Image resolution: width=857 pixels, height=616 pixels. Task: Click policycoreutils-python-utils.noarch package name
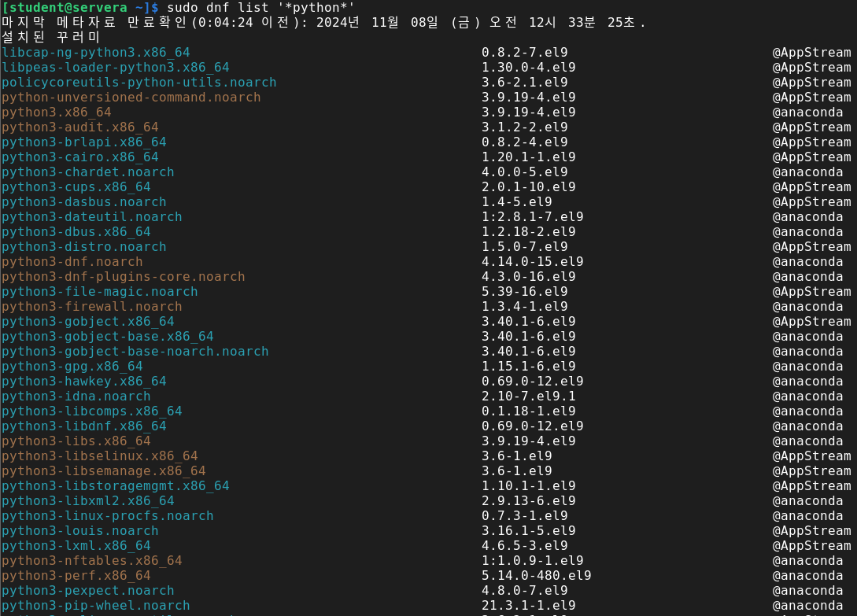coord(139,83)
